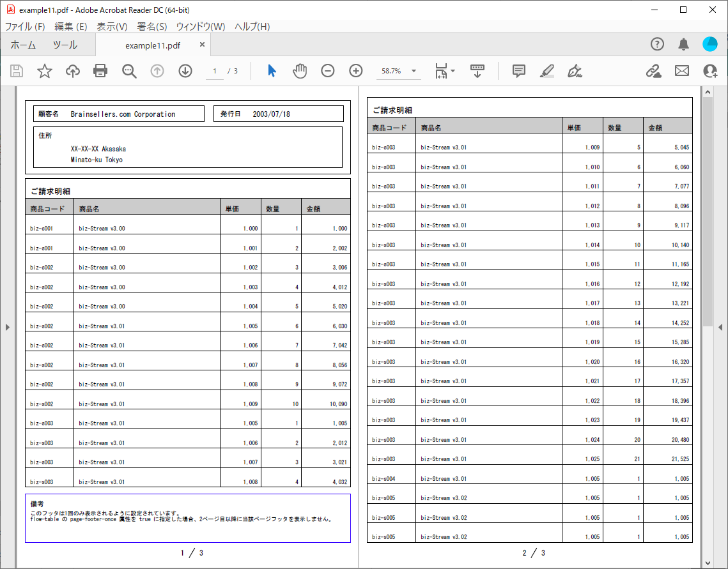728x569 pixels.
Task: Click the current page number field
Action: pyautogui.click(x=215, y=71)
